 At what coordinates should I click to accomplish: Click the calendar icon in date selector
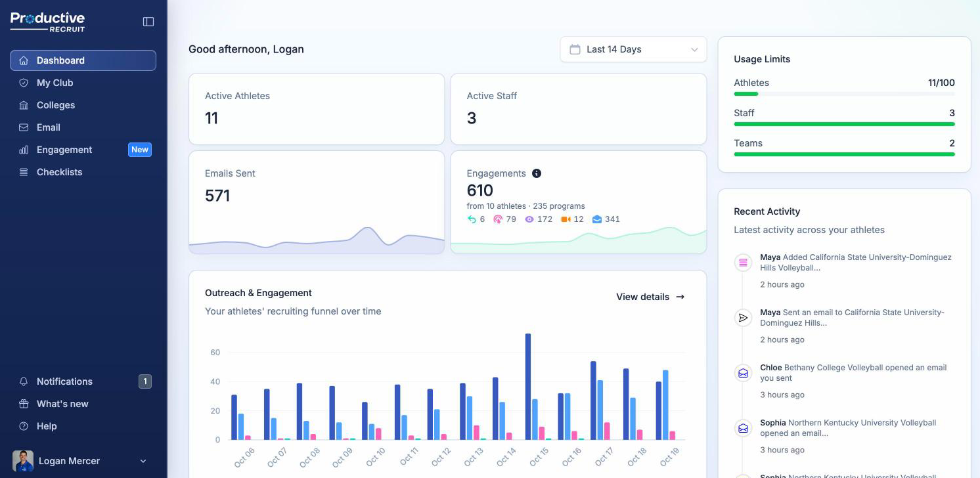[x=575, y=49]
